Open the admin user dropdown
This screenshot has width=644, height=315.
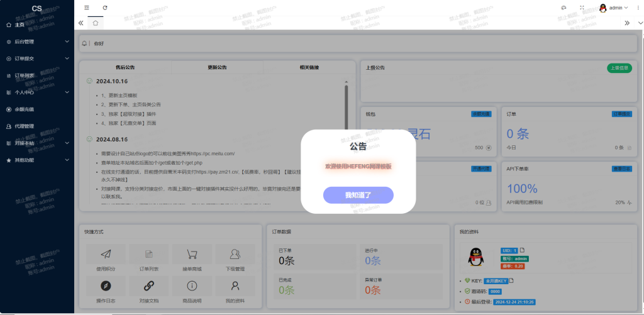[614, 8]
